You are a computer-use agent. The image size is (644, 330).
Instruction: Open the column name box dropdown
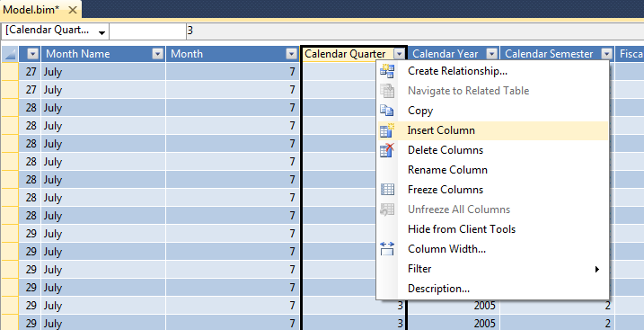point(101,31)
